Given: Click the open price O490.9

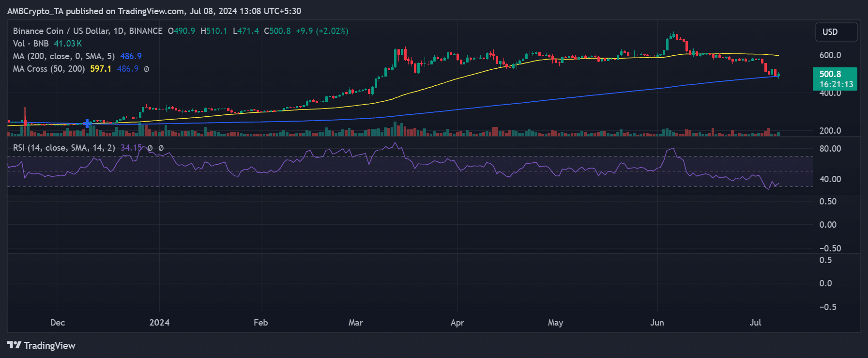Looking at the screenshot, I should 182,31.
